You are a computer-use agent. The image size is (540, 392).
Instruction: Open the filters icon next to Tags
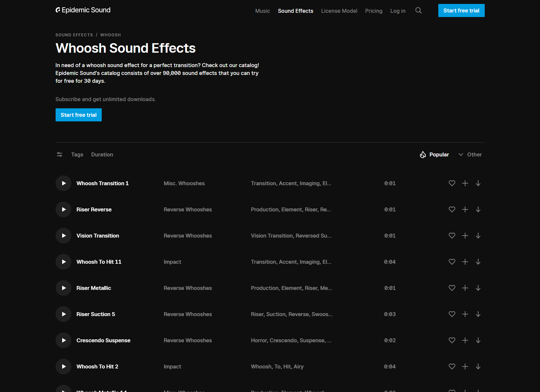(60, 154)
